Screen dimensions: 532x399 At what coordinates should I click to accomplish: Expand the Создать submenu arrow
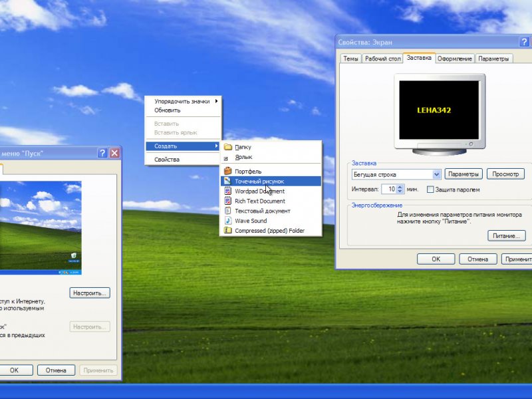coord(216,146)
